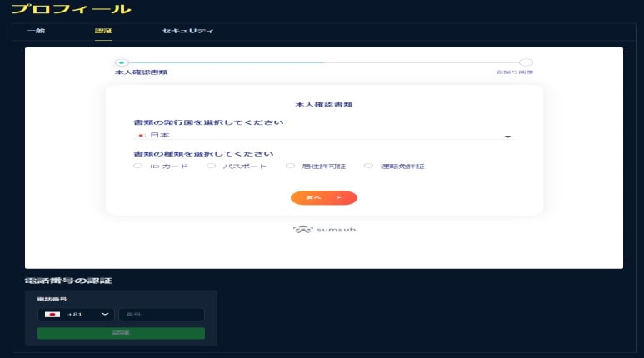
Task: Click the 本人確認書類 card heading
Action: tap(324, 104)
